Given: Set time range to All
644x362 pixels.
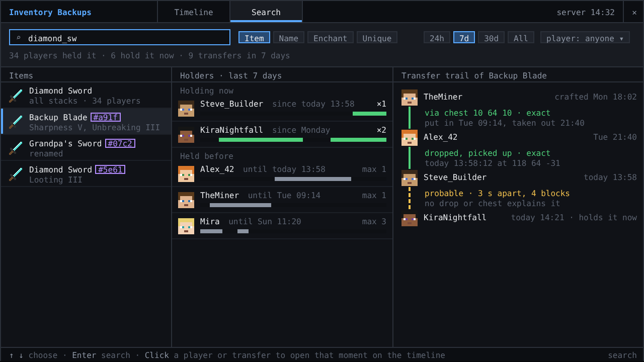Looking at the screenshot, I should point(521,38).
